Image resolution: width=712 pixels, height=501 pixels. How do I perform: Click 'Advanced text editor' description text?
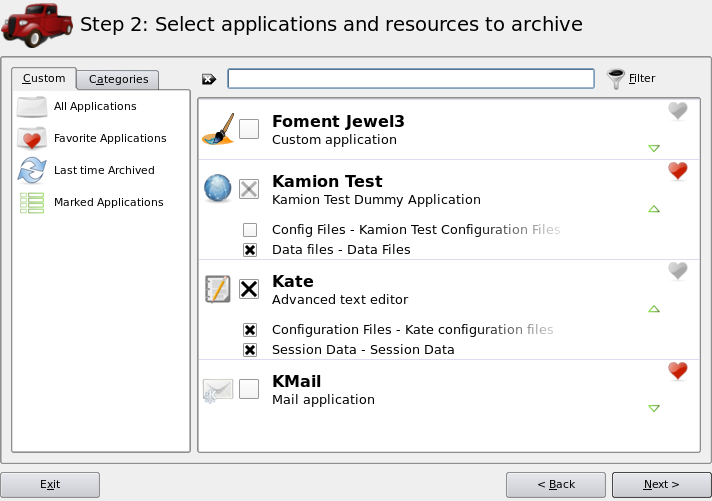[x=340, y=300]
